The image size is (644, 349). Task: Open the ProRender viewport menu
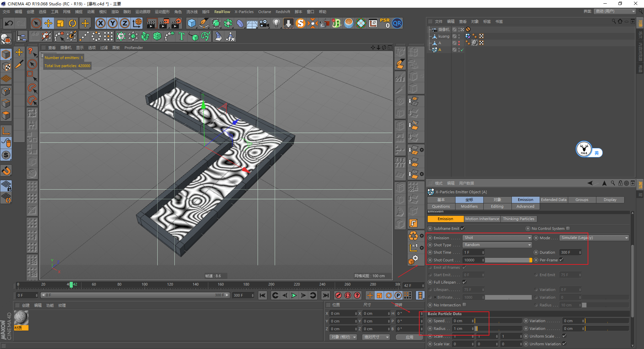[x=133, y=48]
